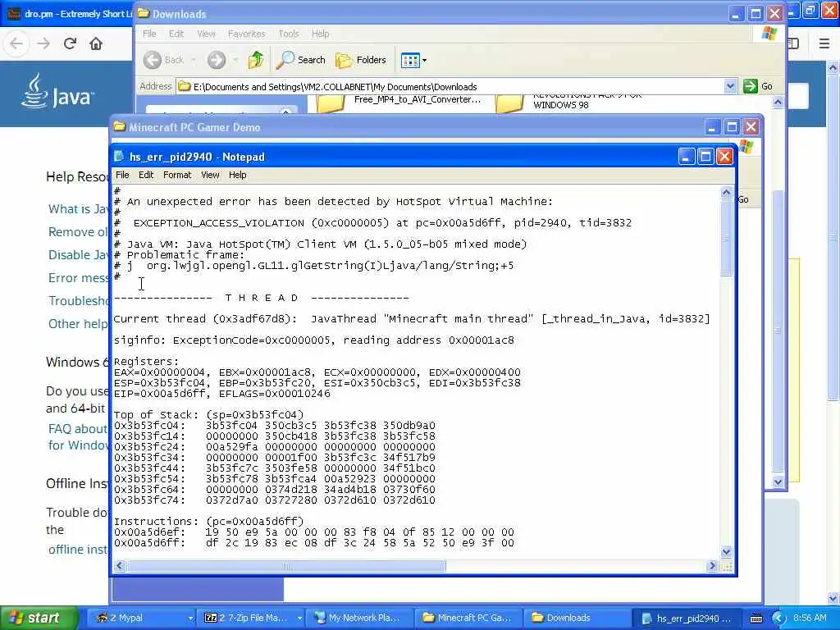The width and height of the screenshot is (840, 630).
Task: Open the Notepad View menu
Action: click(210, 175)
